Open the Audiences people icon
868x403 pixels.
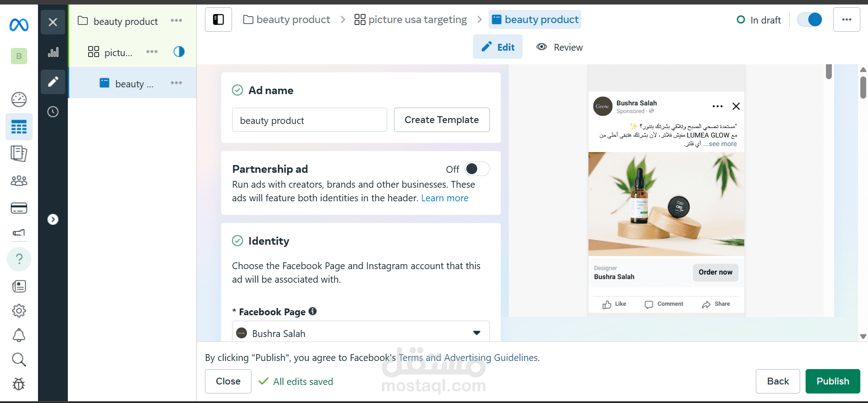19,181
